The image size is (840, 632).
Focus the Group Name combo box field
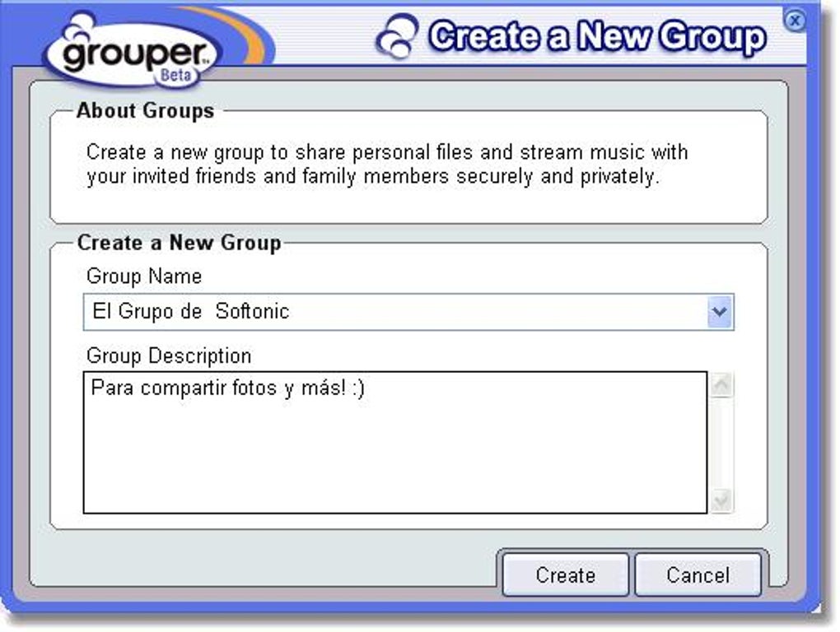click(x=408, y=311)
